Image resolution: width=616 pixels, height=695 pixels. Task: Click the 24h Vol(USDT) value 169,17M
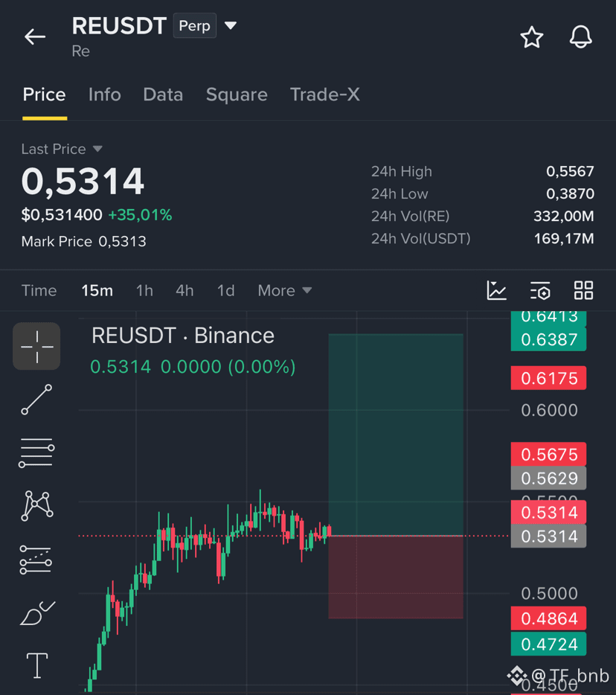[x=564, y=239]
